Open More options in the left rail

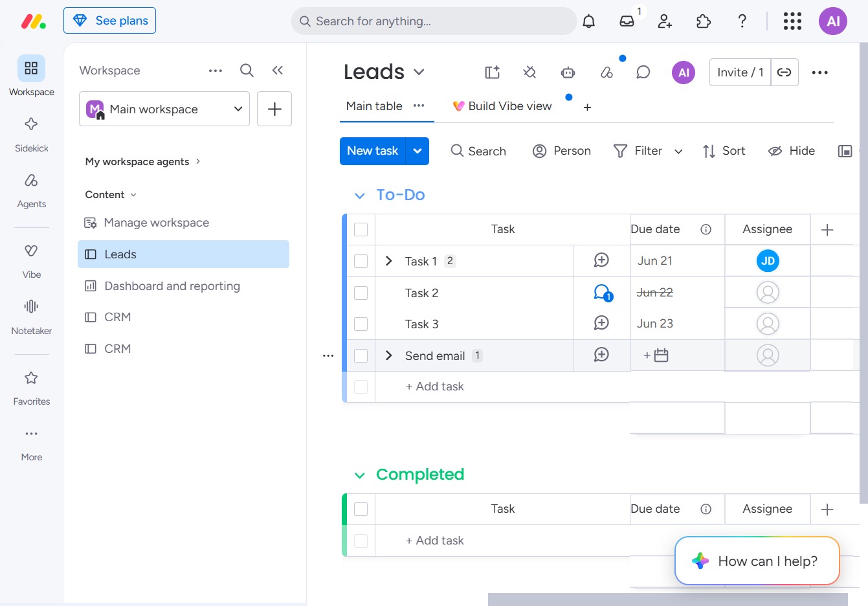[31, 443]
